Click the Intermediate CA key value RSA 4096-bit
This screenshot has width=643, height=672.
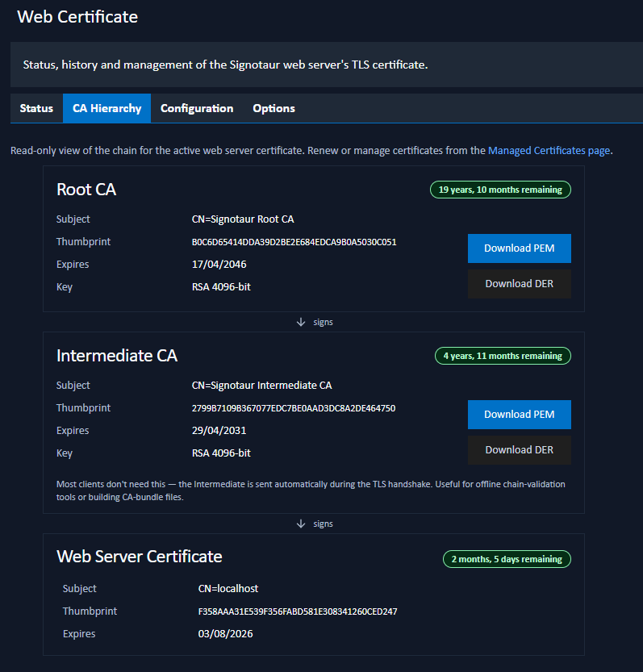[x=221, y=453]
